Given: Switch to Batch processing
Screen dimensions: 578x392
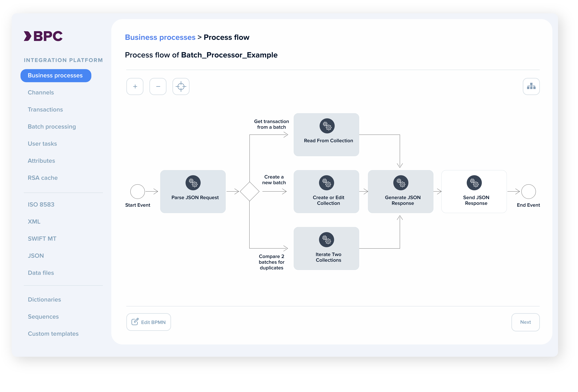Looking at the screenshot, I should point(52,127).
